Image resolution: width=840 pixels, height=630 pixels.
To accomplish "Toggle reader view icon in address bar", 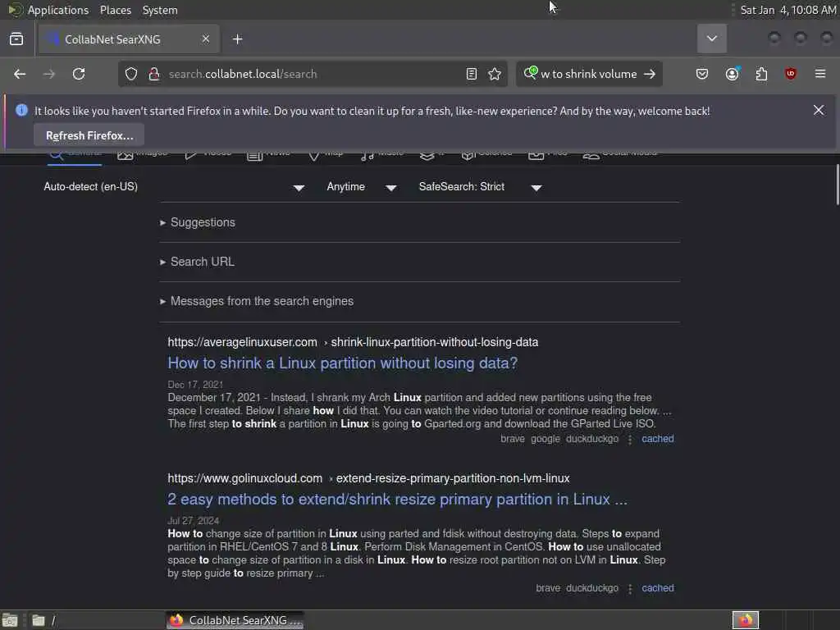I will [472, 74].
